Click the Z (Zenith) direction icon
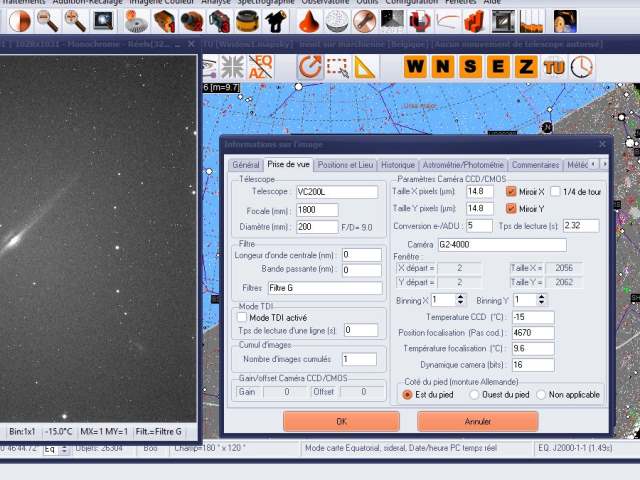This screenshot has width=640, height=480. coord(525,67)
